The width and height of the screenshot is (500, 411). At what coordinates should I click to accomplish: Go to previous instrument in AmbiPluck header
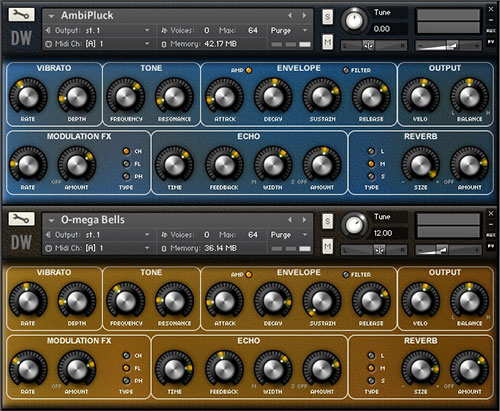[290, 15]
